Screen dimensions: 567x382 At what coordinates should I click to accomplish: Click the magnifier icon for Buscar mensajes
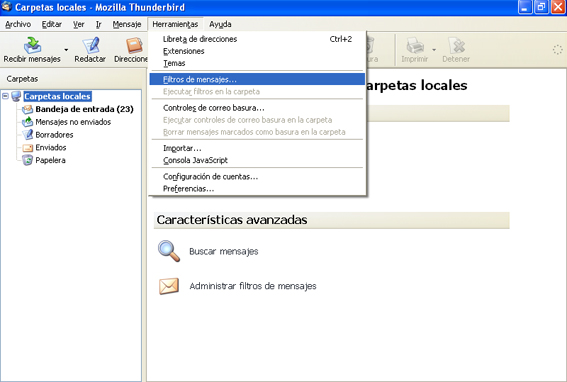169,251
